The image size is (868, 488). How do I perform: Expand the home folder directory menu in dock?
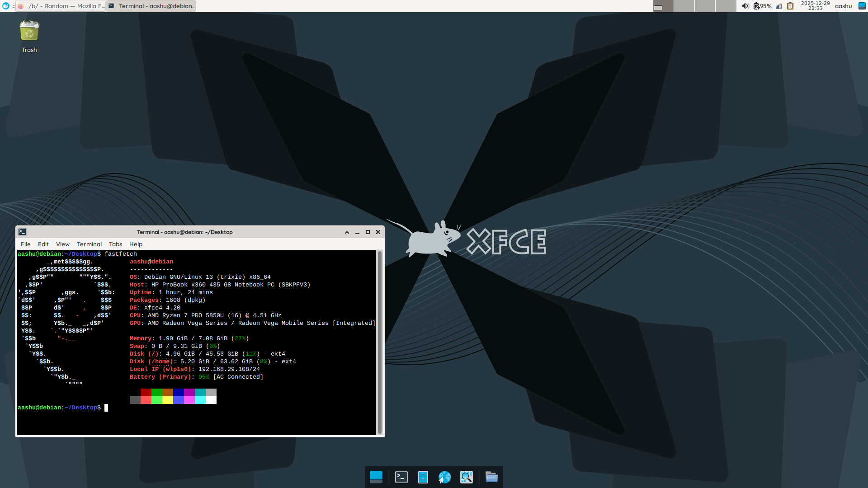[x=491, y=477]
